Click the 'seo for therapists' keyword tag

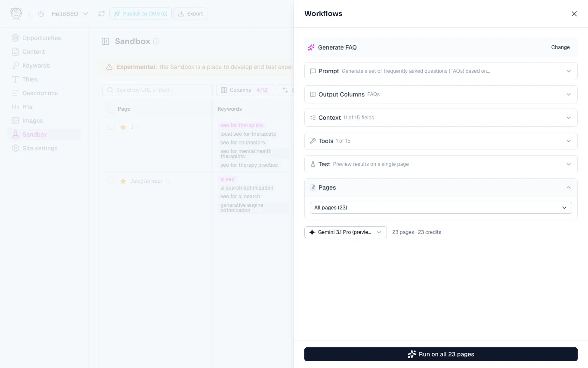point(241,125)
